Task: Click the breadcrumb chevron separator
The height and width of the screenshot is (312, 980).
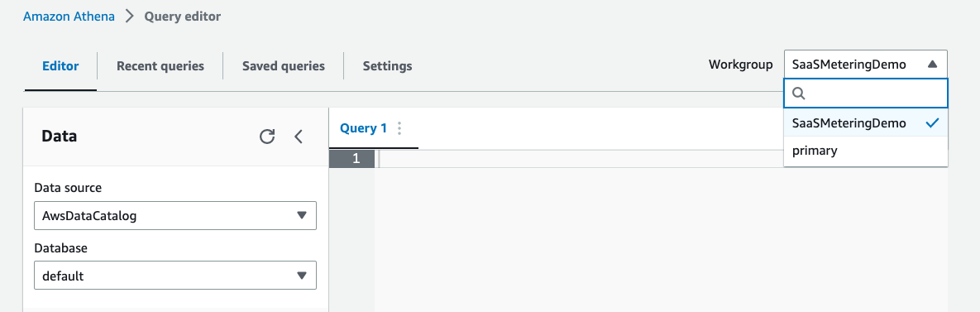Action: [x=129, y=17]
